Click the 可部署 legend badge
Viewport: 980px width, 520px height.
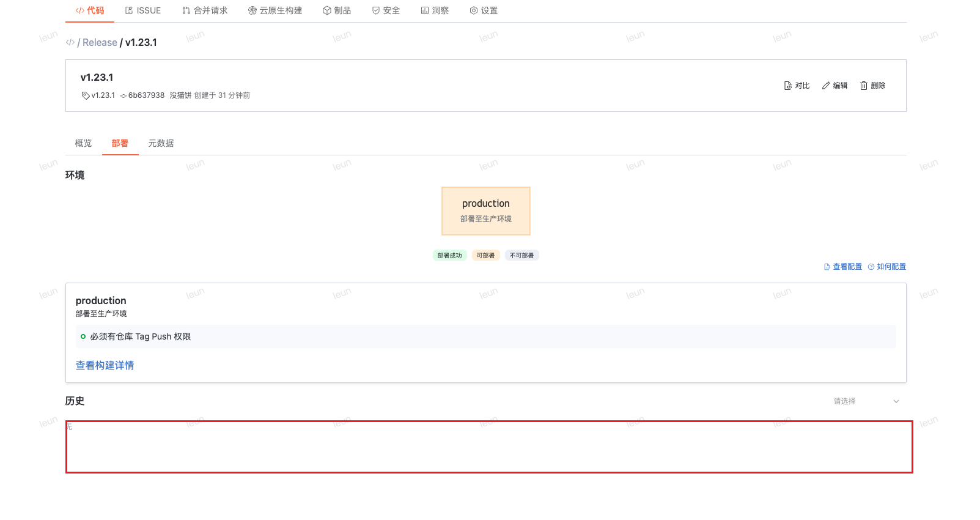486,255
